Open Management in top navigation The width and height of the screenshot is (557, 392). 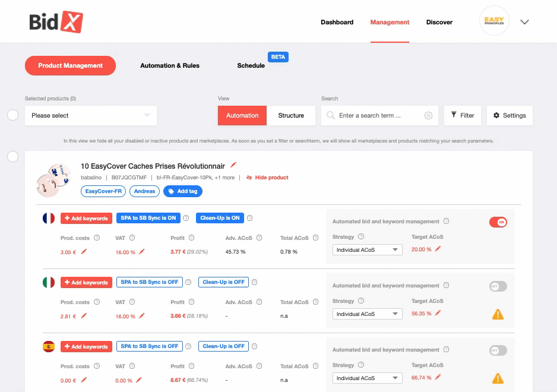click(x=390, y=22)
